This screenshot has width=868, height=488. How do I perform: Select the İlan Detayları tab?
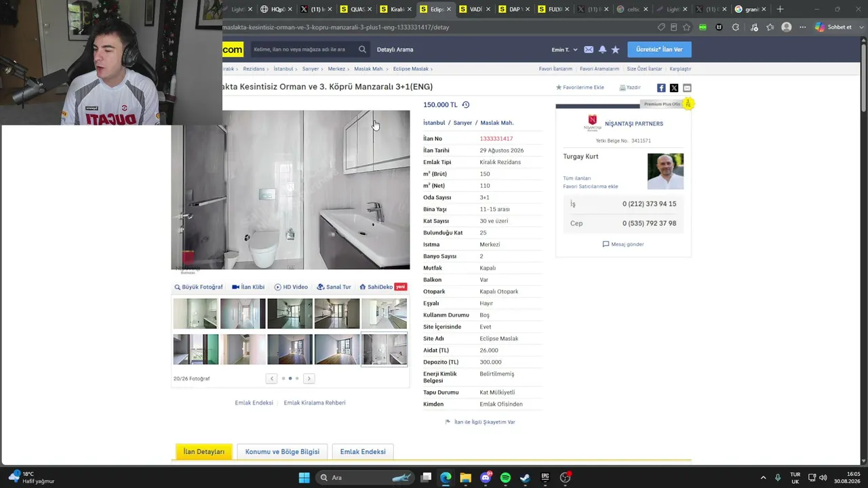pos(203,451)
